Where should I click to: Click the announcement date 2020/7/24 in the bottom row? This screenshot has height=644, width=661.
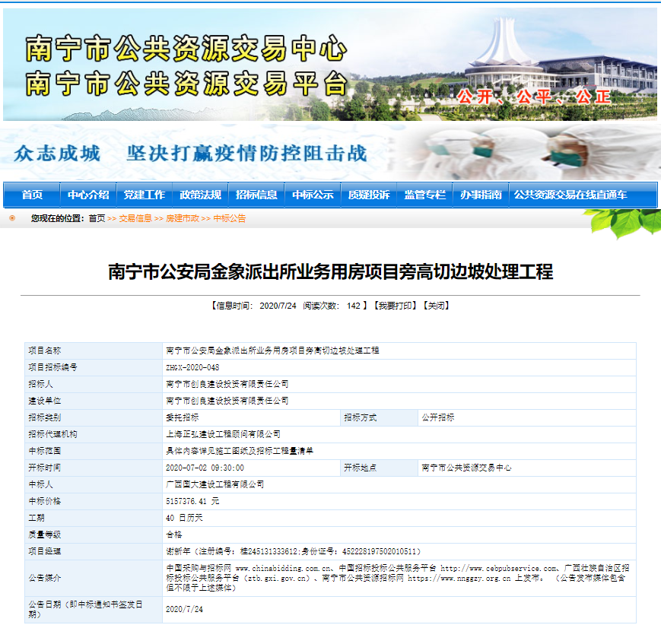point(184,610)
